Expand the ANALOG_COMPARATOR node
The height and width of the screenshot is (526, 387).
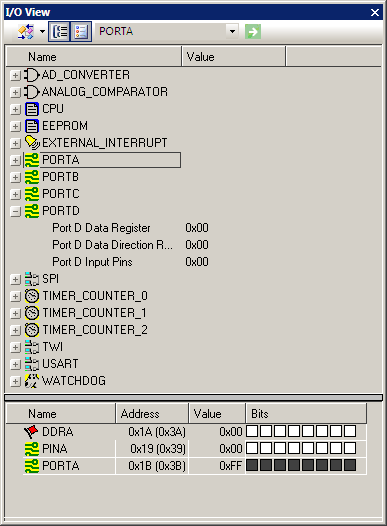point(15,92)
